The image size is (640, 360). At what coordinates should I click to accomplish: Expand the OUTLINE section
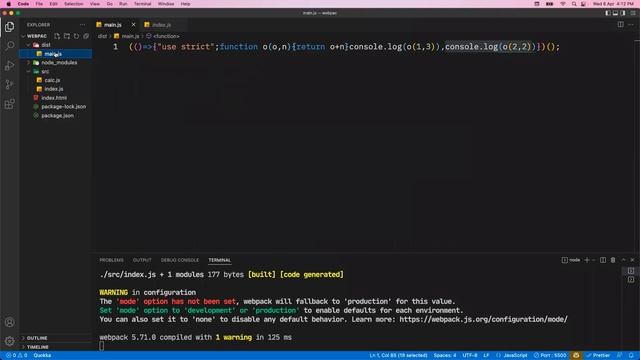(36, 338)
